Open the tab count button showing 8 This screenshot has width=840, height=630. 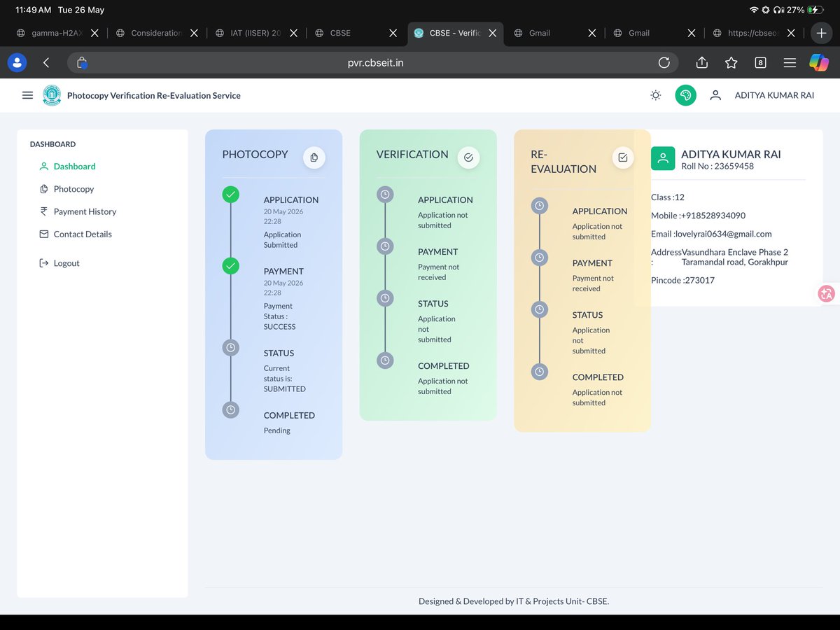coord(760,62)
